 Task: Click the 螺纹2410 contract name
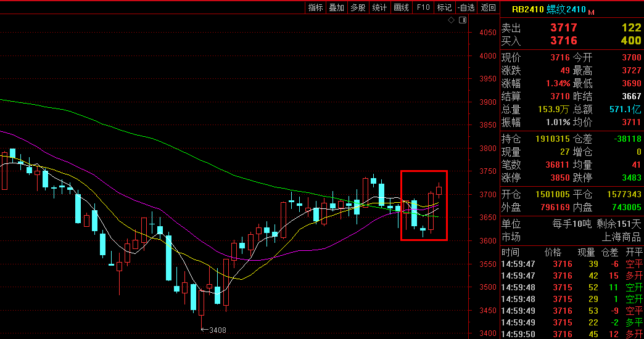[x=566, y=10]
